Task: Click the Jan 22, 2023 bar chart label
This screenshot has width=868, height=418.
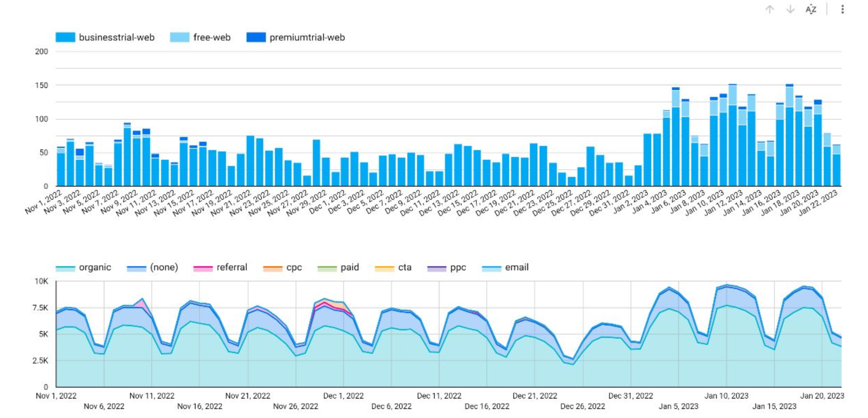Action: tap(818, 203)
